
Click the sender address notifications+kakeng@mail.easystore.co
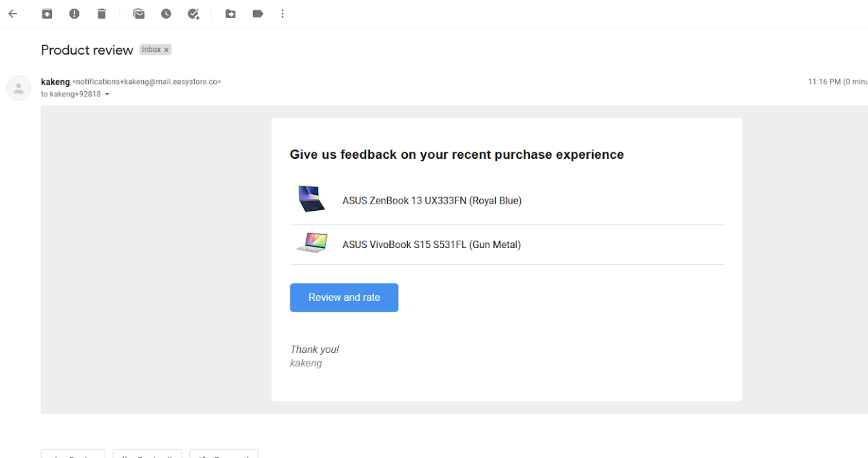click(146, 82)
